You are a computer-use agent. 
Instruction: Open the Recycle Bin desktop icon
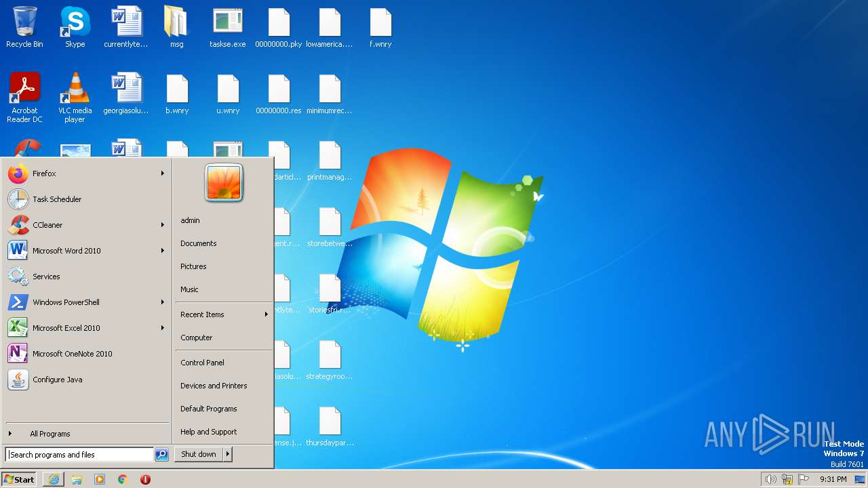[24, 28]
